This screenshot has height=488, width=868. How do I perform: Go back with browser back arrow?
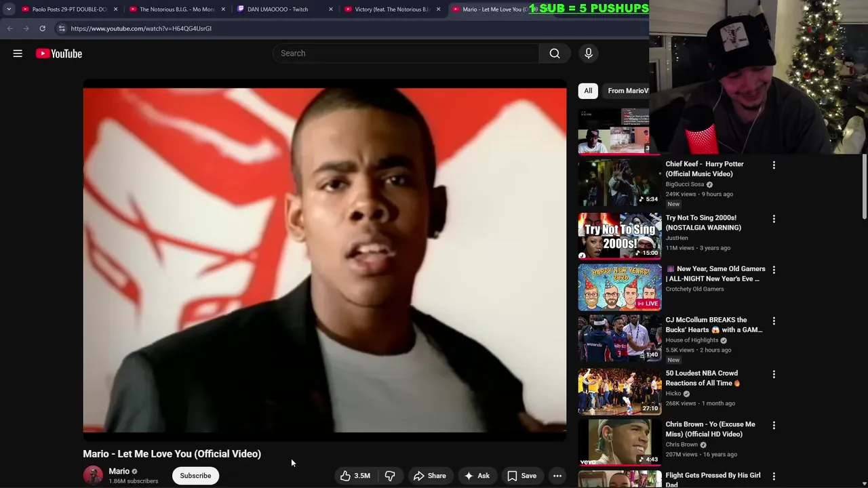coord(9,28)
